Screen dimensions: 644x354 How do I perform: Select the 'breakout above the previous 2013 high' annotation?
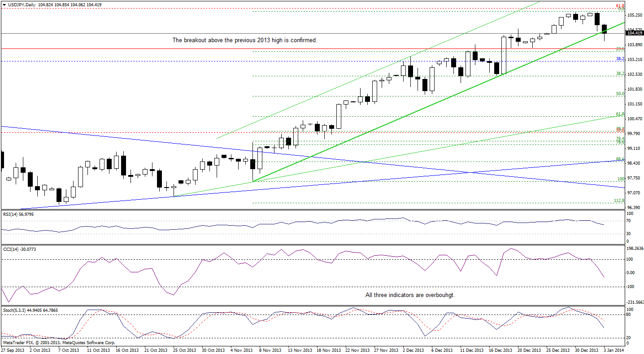[x=245, y=40]
